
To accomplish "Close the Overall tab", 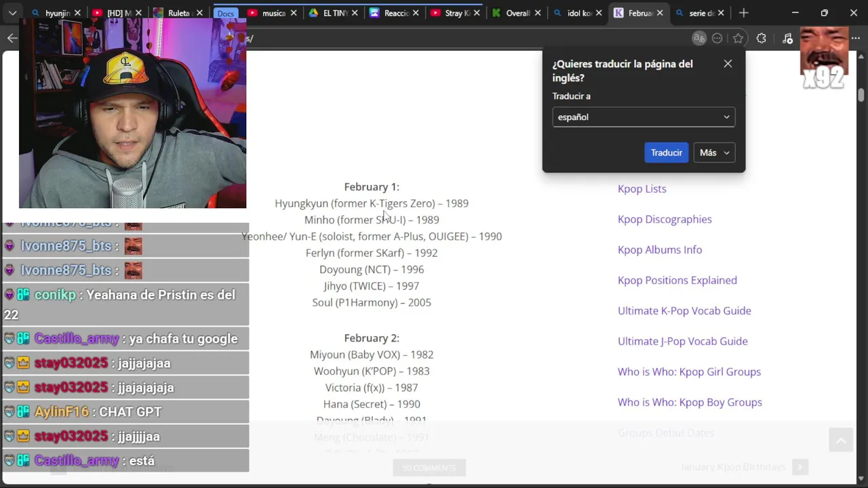I will [x=538, y=13].
